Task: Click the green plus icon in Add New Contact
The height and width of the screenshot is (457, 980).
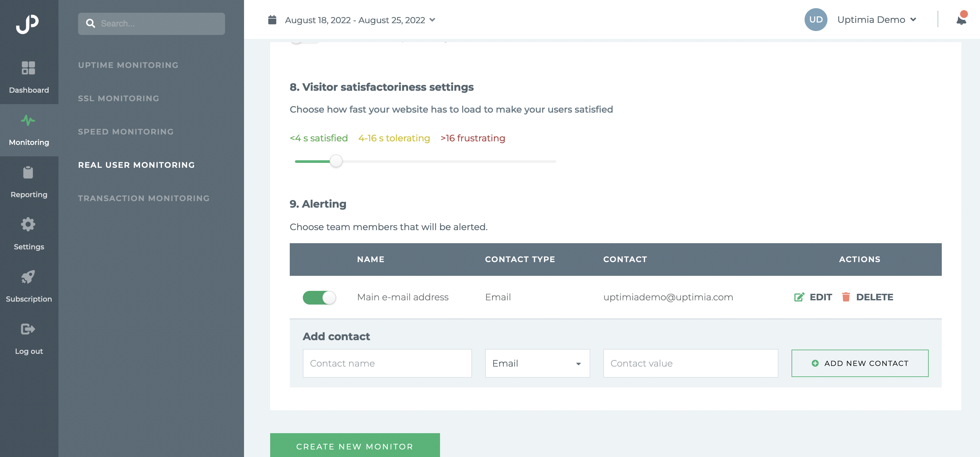Action: pos(815,363)
